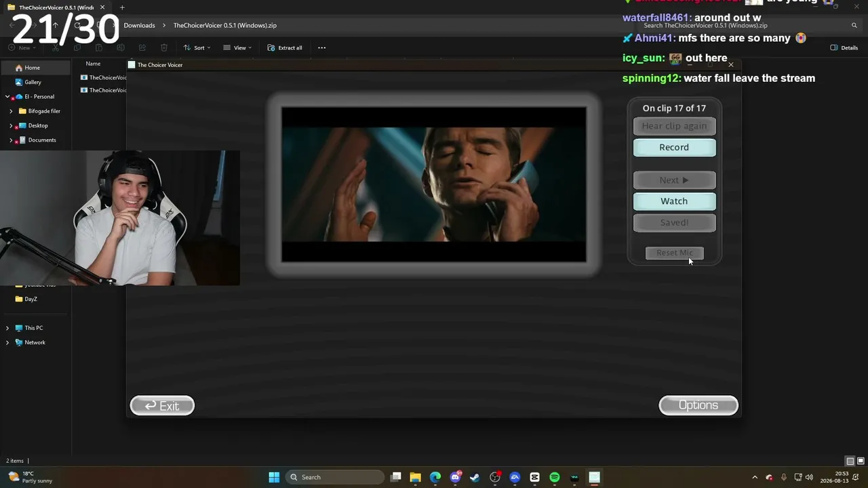Select Home in Explorer sidebar

click(35, 68)
